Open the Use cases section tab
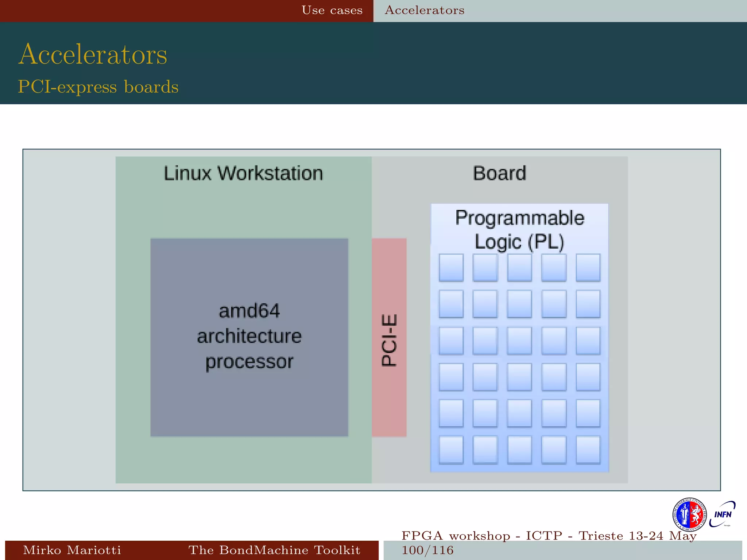This screenshot has width=747, height=560. coord(332,10)
